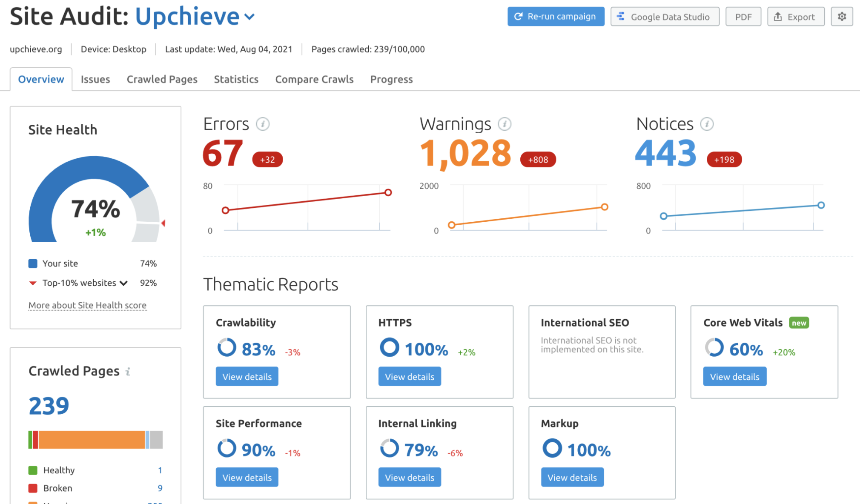Click the Google Data Studio button
The width and height of the screenshot is (860, 504).
pos(665,17)
